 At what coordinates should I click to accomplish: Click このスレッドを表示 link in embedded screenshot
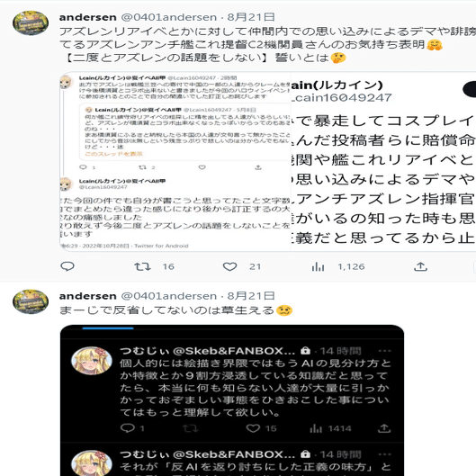coord(113,154)
